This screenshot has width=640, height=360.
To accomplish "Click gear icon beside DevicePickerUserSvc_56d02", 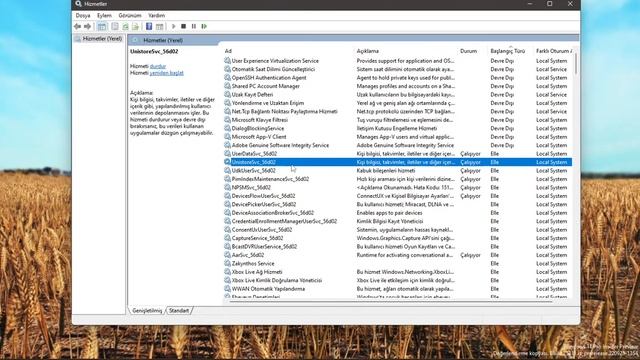I will [x=227, y=204].
